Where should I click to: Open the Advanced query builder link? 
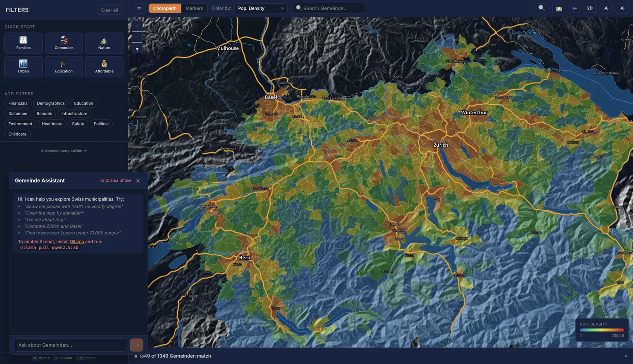coord(64,151)
